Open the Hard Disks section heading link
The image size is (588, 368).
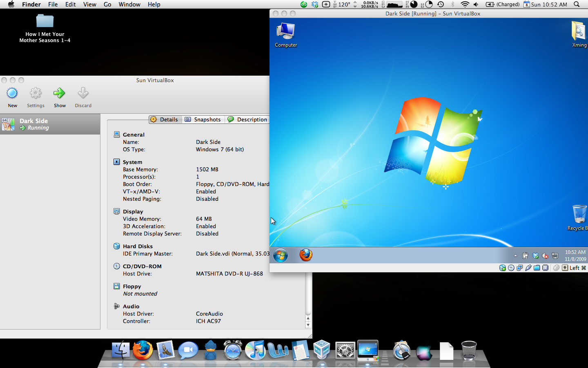[138, 246]
